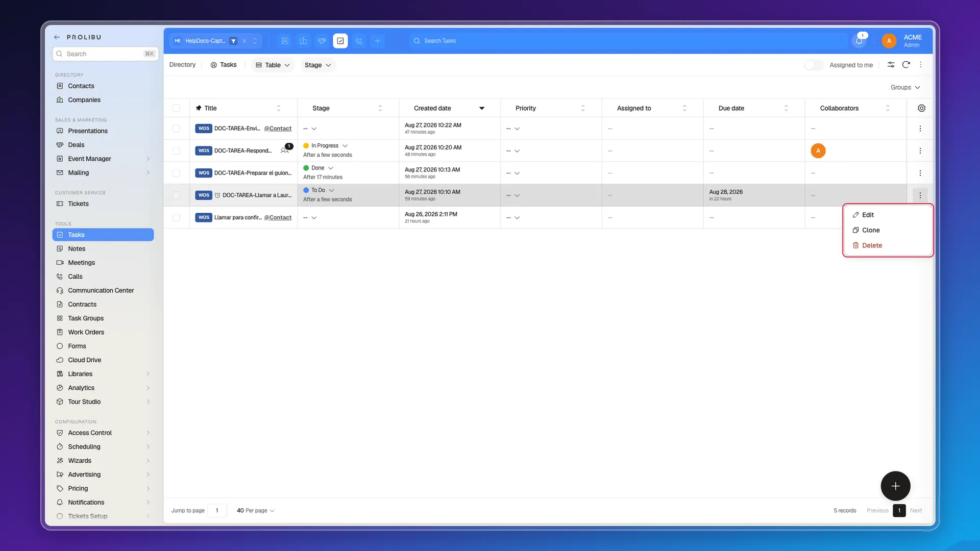Click the plus icon in top bar
Screen dimensions: 980x551
point(377,41)
